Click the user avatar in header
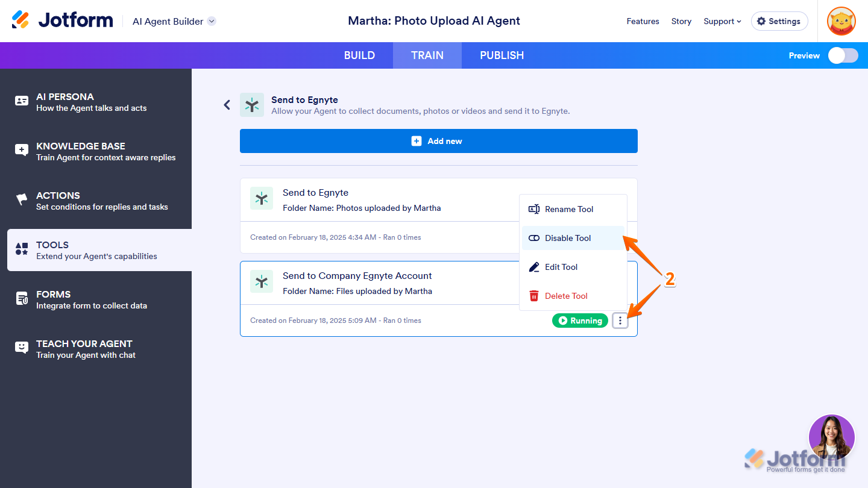 click(x=841, y=21)
